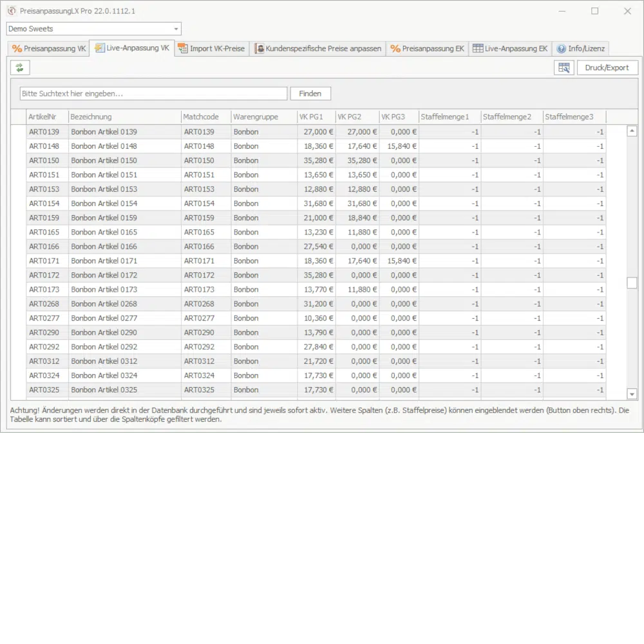Click the Live-Anpassung EK table icon

(477, 48)
